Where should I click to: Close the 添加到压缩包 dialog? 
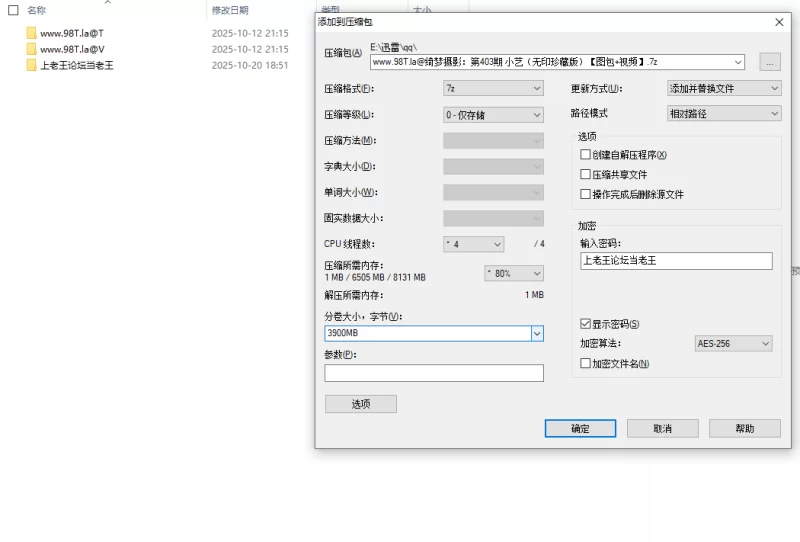pos(779,22)
